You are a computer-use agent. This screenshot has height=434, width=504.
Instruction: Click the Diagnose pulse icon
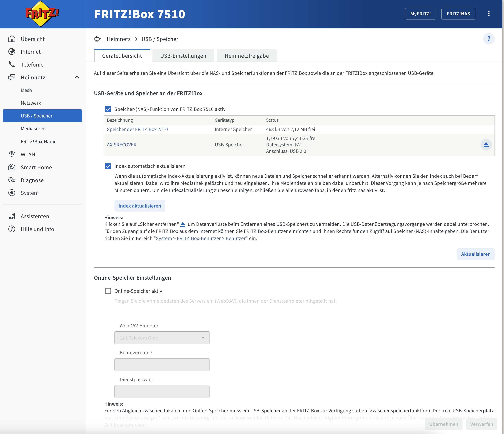12,180
